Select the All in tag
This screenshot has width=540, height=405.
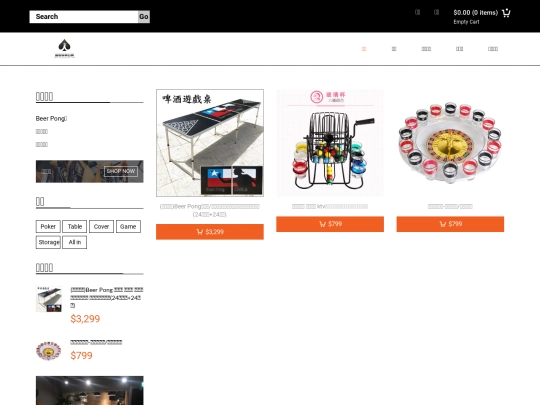point(75,242)
